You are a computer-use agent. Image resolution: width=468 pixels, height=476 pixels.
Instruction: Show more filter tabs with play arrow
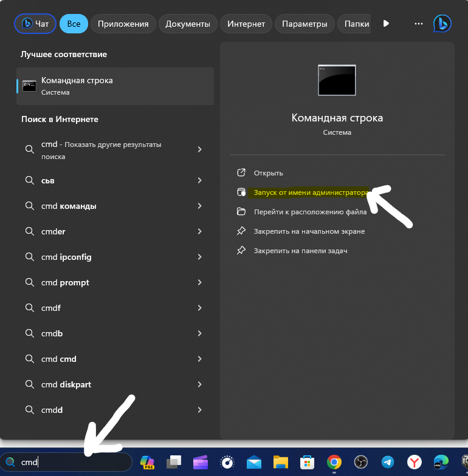(x=386, y=24)
